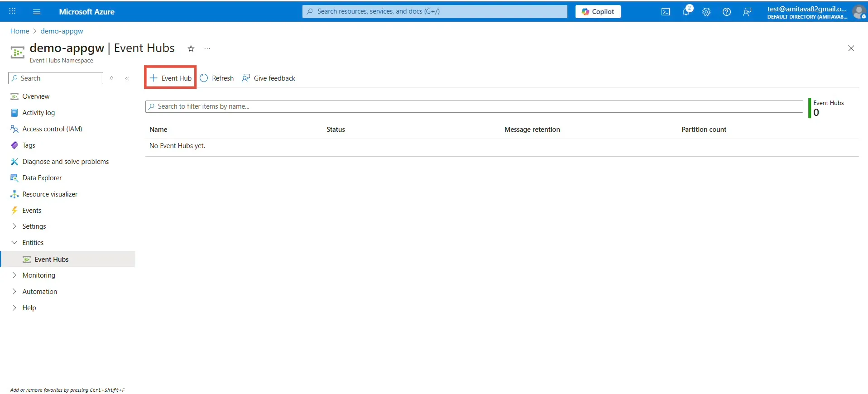
Task: Open the Activity log page
Action: click(38, 113)
